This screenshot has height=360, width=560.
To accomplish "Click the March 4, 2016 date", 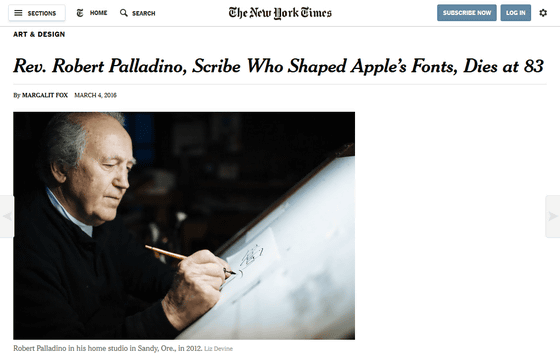I will point(95,95).
